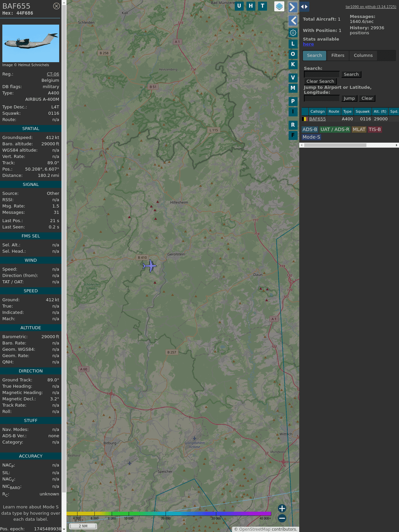Toggle the F map button
399x532 pixels.
pos(293,135)
